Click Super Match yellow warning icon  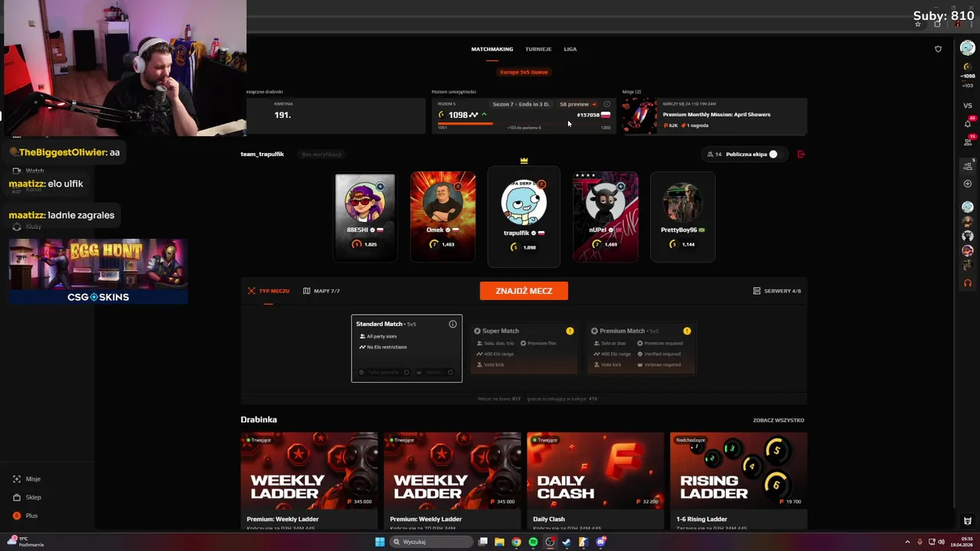(570, 331)
